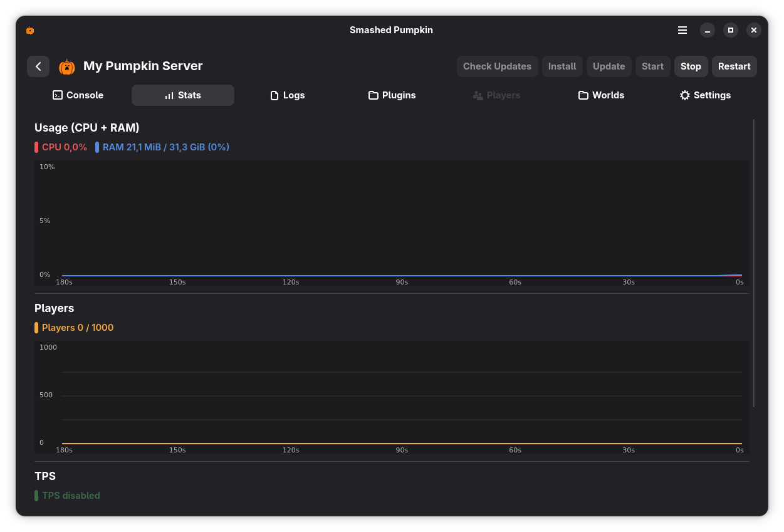Image resolution: width=784 pixels, height=532 pixels.
Task: Restart the Pumpkin server
Action: pyautogui.click(x=734, y=66)
